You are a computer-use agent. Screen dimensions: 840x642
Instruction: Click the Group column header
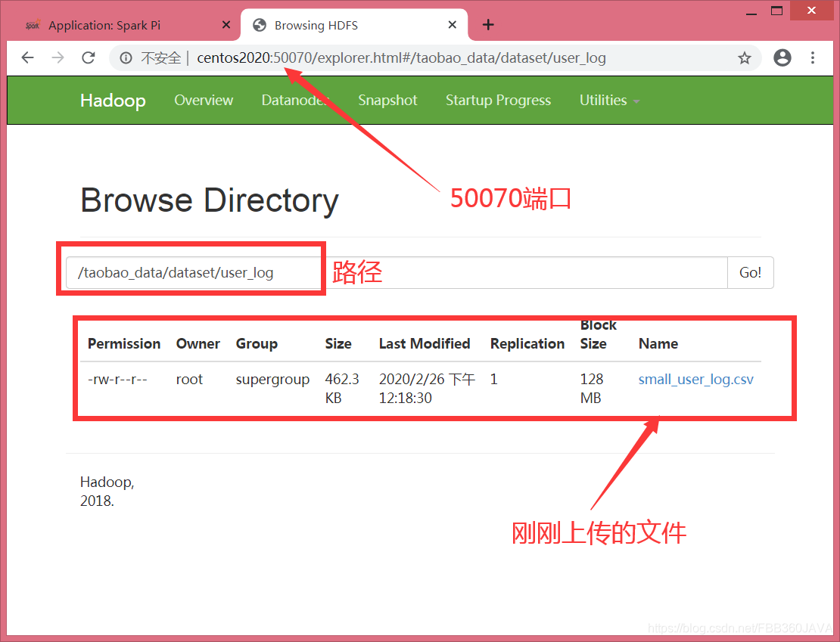pyautogui.click(x=257, y=344)
